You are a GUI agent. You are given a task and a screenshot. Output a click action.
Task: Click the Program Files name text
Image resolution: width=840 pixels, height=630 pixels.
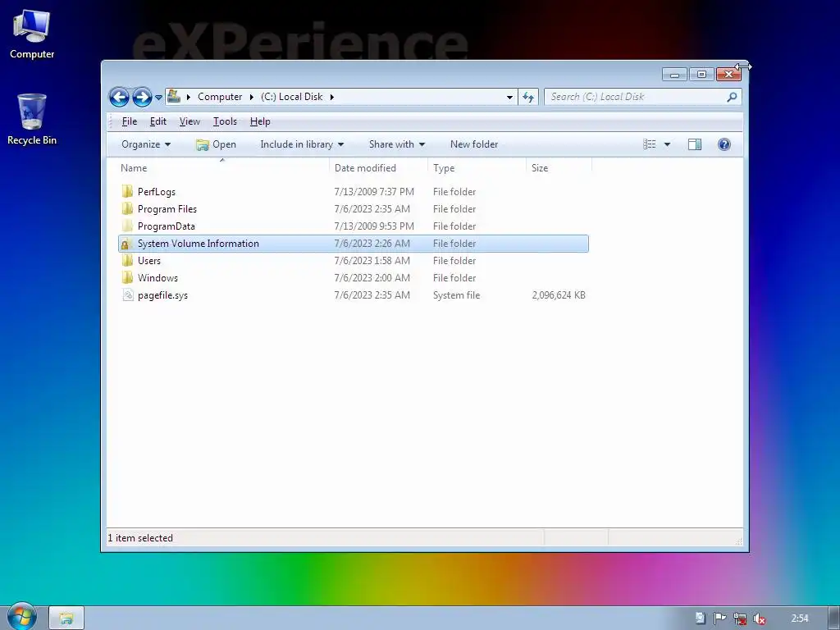tap(167, 209)
